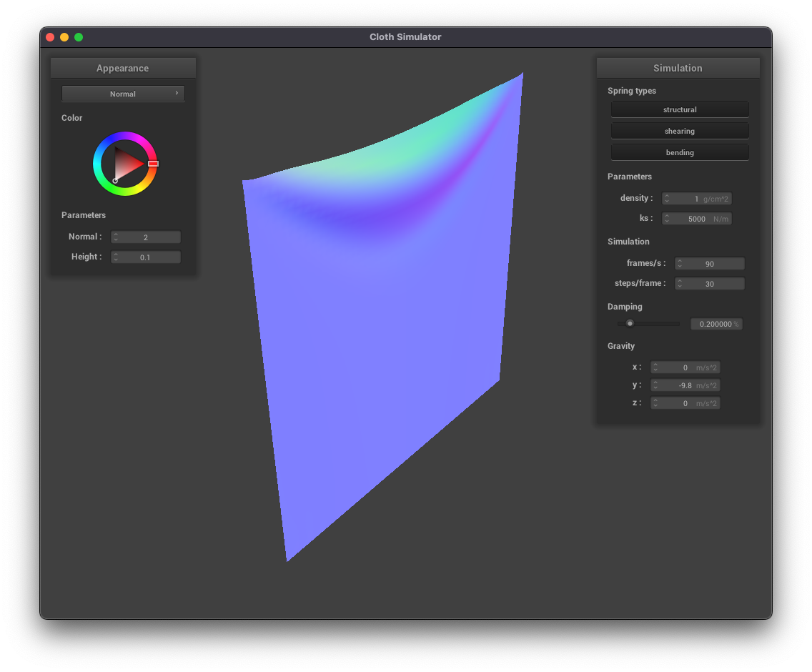
Task: Click the cloth in the 3D viewport
Action: click(386, 357)
